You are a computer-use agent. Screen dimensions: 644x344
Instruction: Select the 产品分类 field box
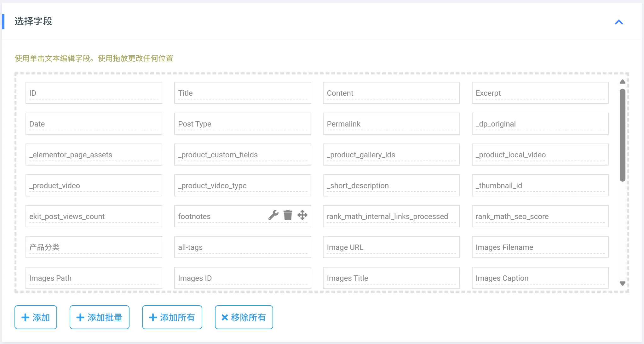(x=94, y=247)
